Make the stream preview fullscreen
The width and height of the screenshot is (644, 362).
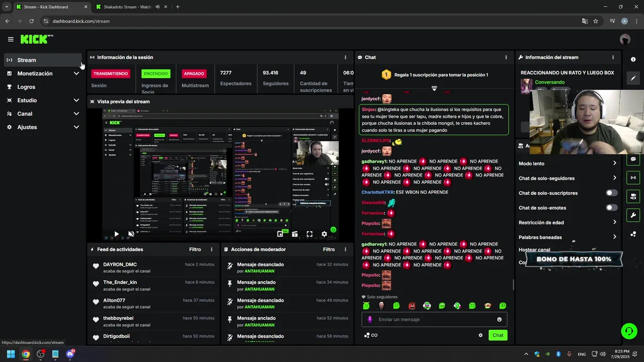[x=309, y=234]
